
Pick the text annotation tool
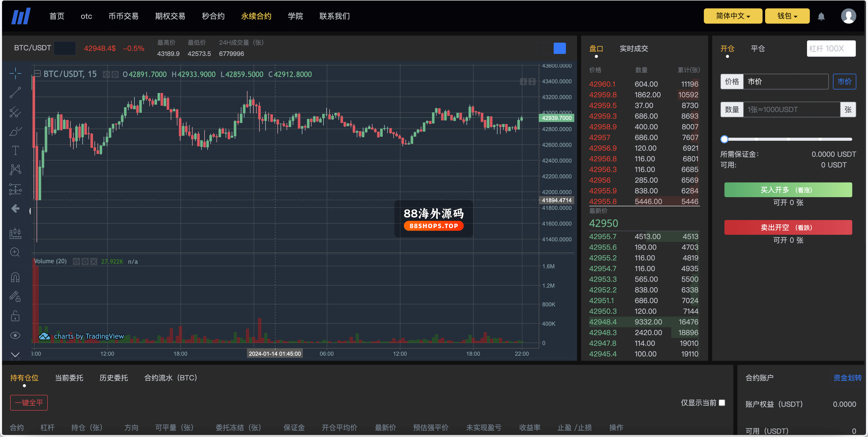click(x=15, y=150)
